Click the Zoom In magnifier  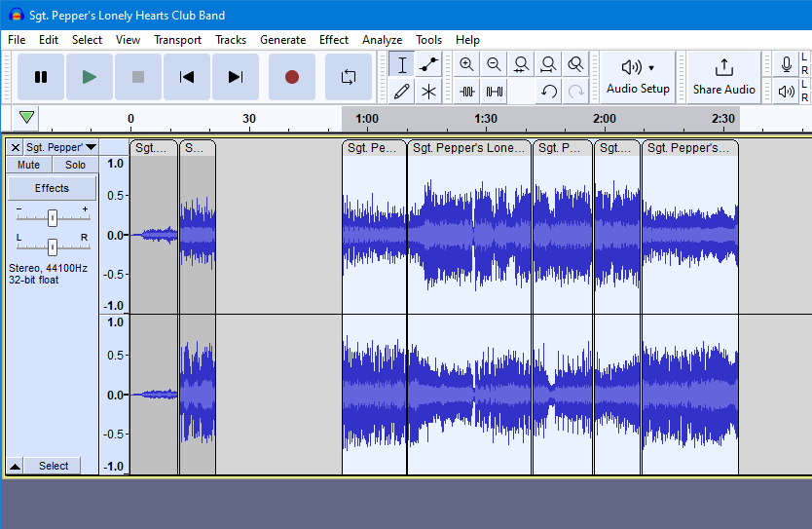(466, 65)
